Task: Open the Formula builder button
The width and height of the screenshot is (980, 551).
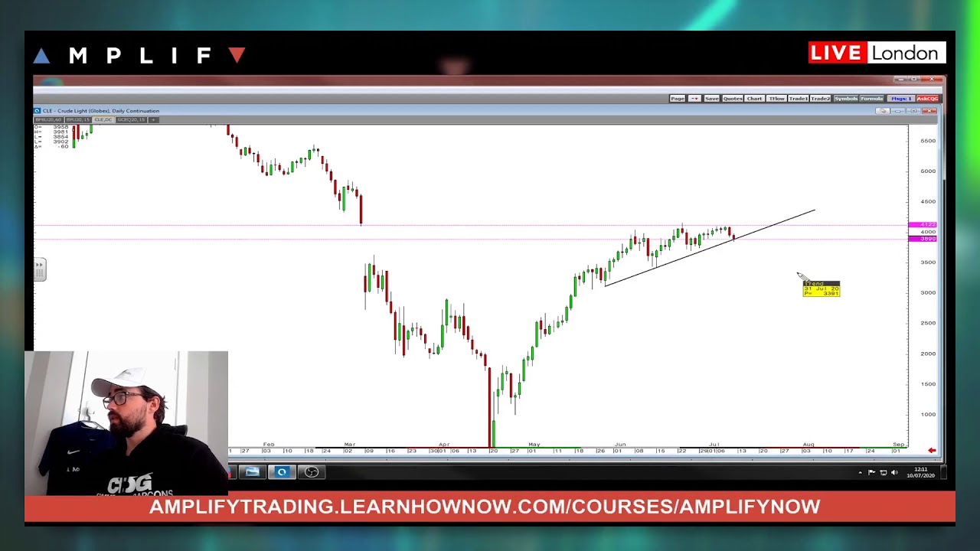Action: coord(871,99)
